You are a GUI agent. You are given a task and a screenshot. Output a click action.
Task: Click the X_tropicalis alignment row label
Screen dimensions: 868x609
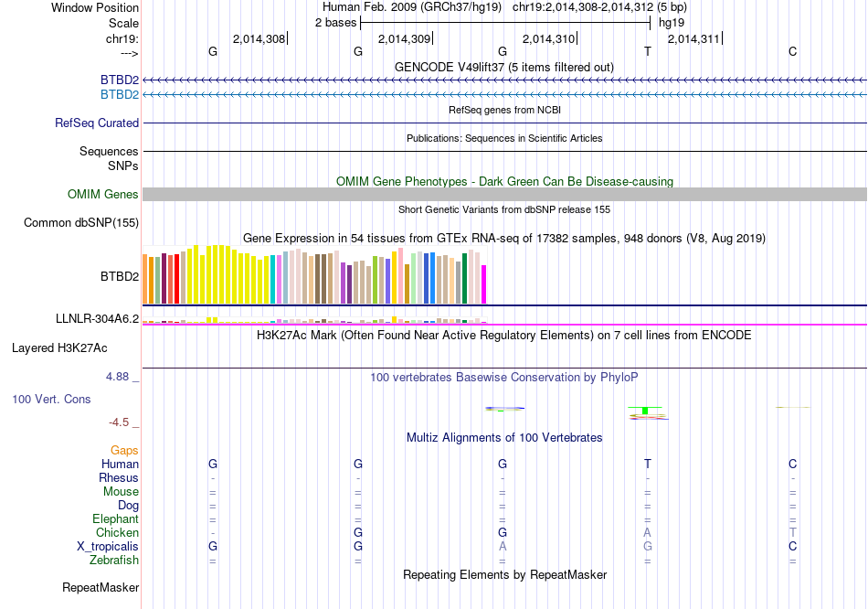(108, 547)
